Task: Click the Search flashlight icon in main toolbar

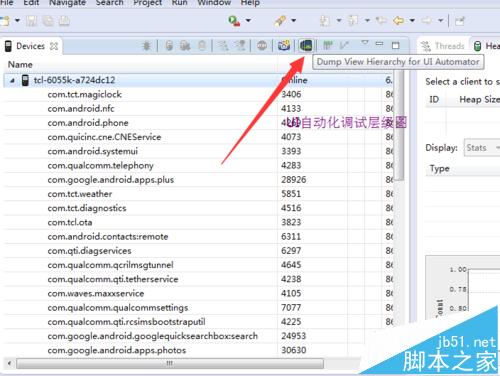Action: [x=280, y=21]
